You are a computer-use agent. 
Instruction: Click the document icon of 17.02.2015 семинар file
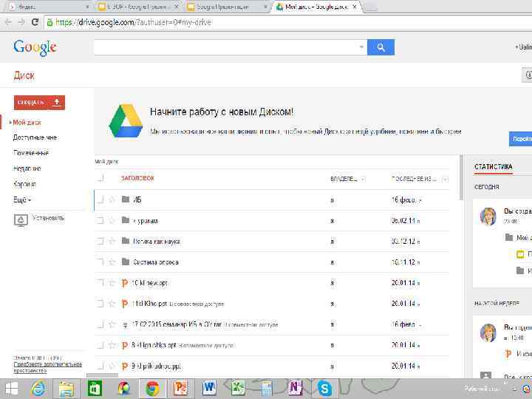point(125,325)
